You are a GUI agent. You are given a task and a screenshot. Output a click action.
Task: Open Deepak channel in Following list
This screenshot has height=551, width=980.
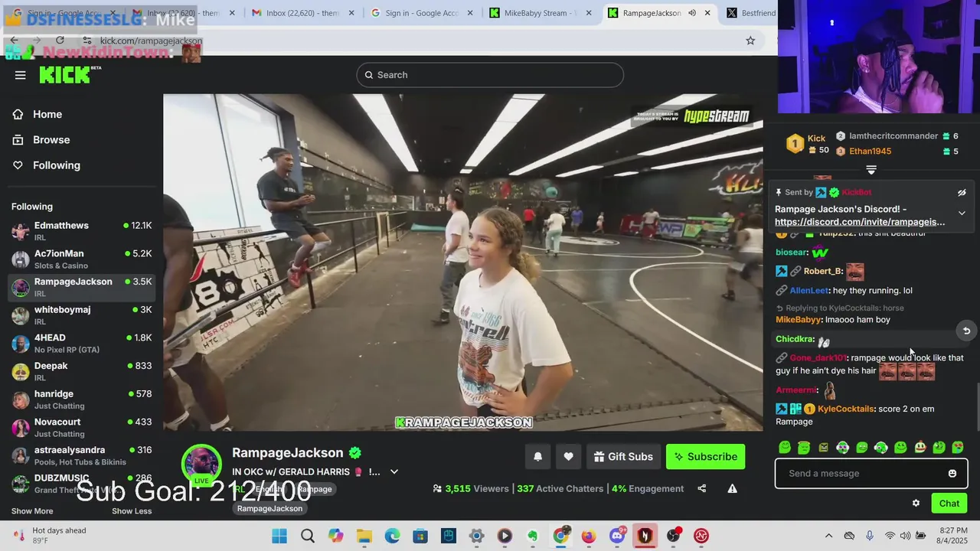[x=81, y=371]
